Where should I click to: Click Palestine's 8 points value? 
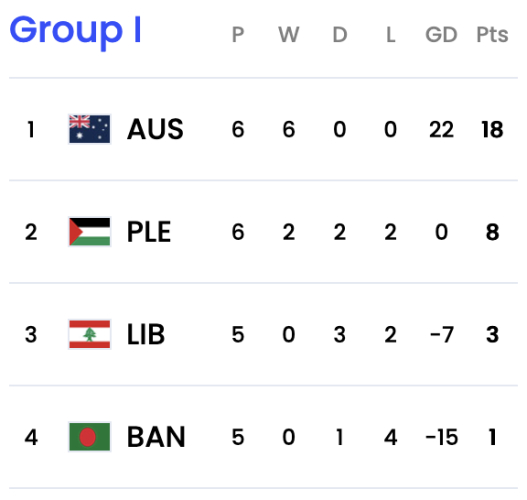click(492, 232)
